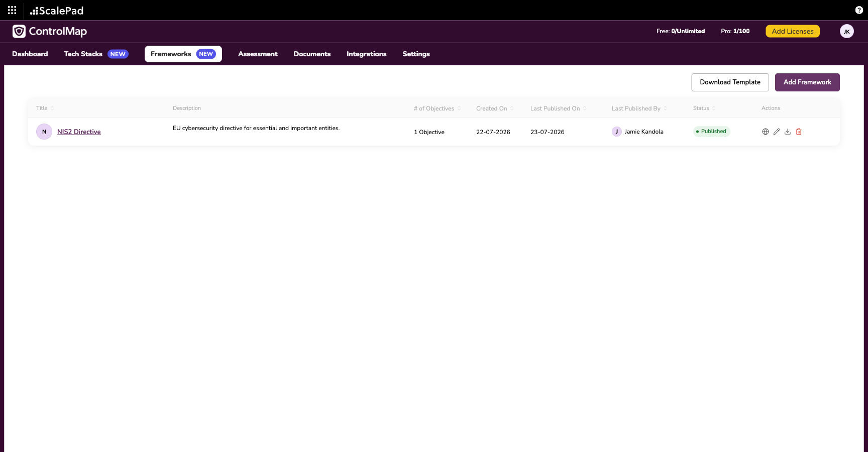Click the Published status badge
Image resolution: width=868 pixels, height=452 pixels.
click(x=711, y=132)
